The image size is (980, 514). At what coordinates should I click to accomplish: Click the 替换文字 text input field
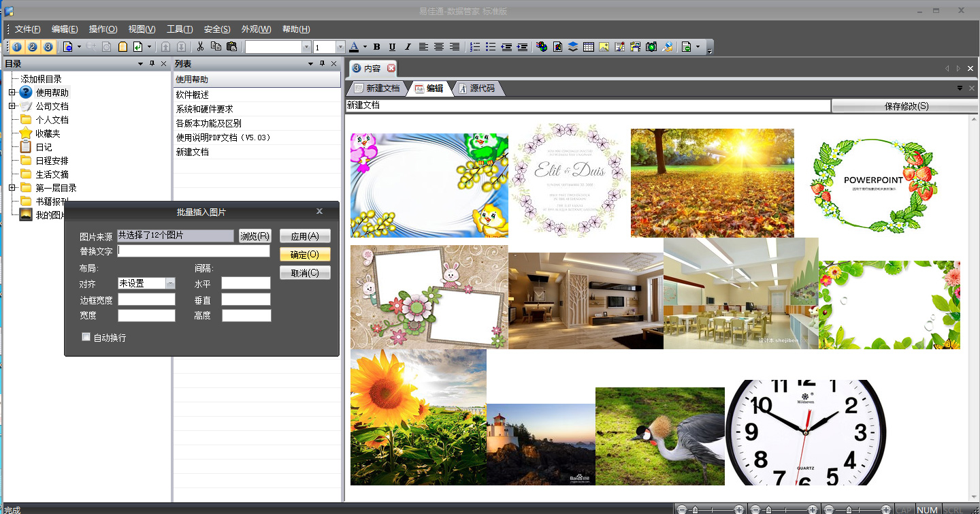pyautogui.click(x=194, y=251)
